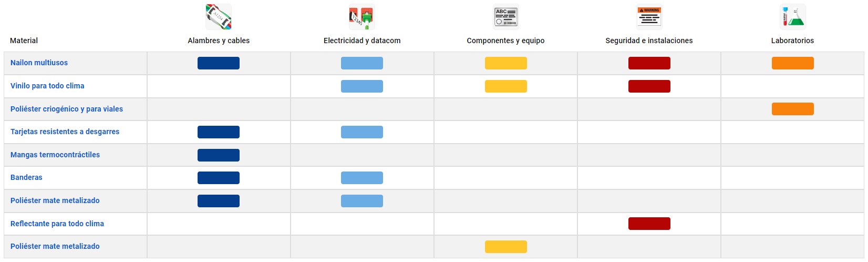
Task: Open the Nailon multiusos link
Action: coord(39,63)
